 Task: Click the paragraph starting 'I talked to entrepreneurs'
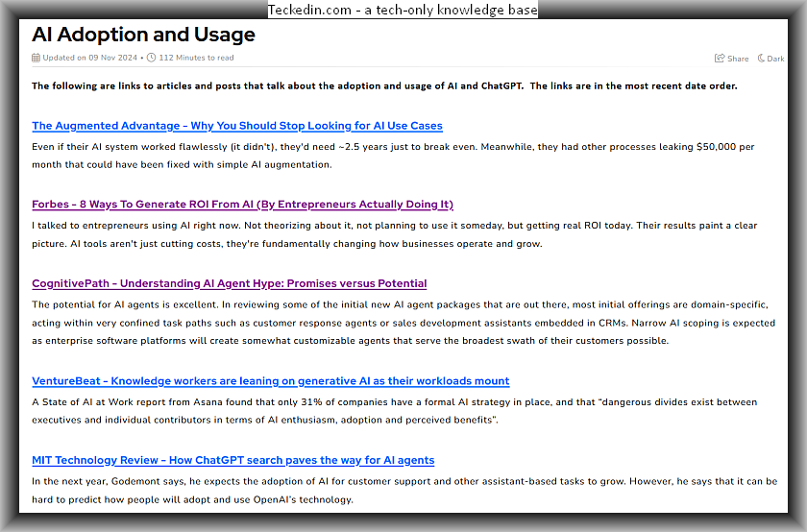point(395,234)
